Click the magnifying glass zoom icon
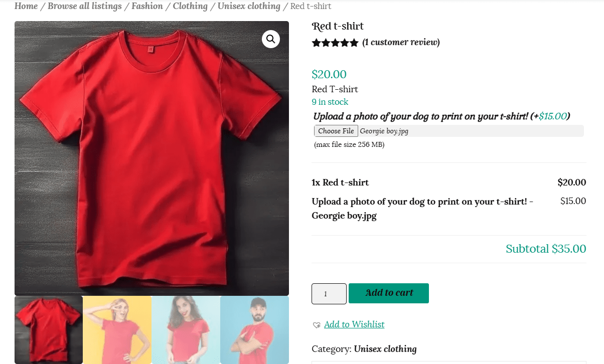 [271, 39]
